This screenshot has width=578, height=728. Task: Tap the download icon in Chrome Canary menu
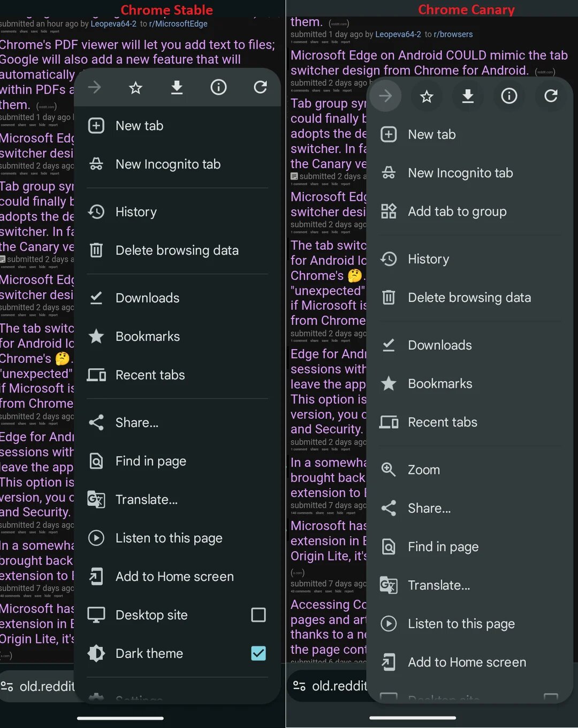pos(468,96)
